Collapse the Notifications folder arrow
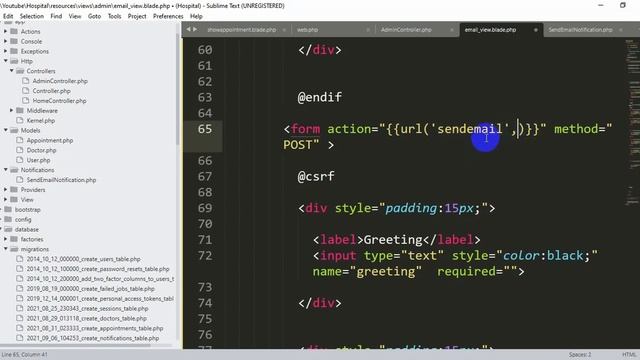640x360 pixels. [6, 170]
